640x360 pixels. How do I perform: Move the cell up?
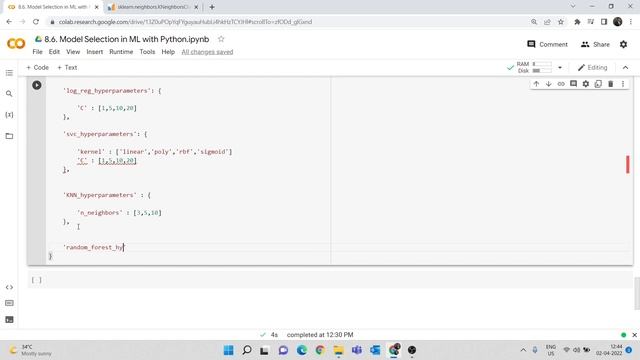pyautogui.click(x=536, y=84)
